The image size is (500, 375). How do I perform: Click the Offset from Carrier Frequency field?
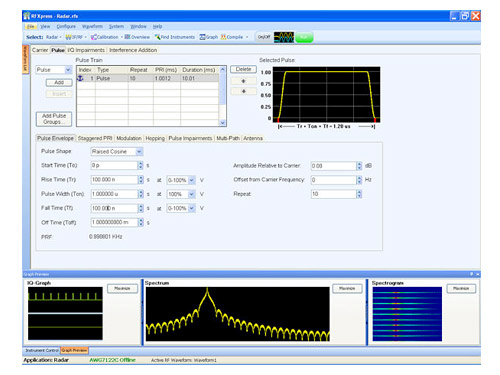(333, 180)
